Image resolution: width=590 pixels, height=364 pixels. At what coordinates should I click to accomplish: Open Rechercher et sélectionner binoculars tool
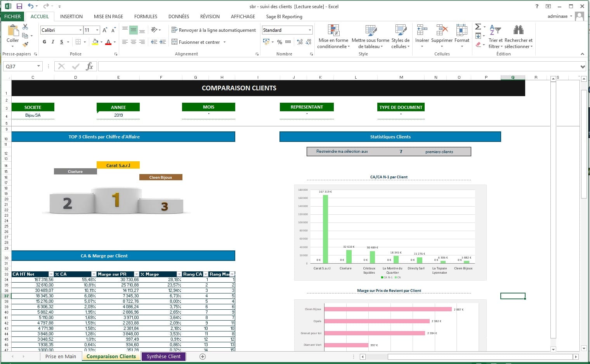tap(518, 37)
